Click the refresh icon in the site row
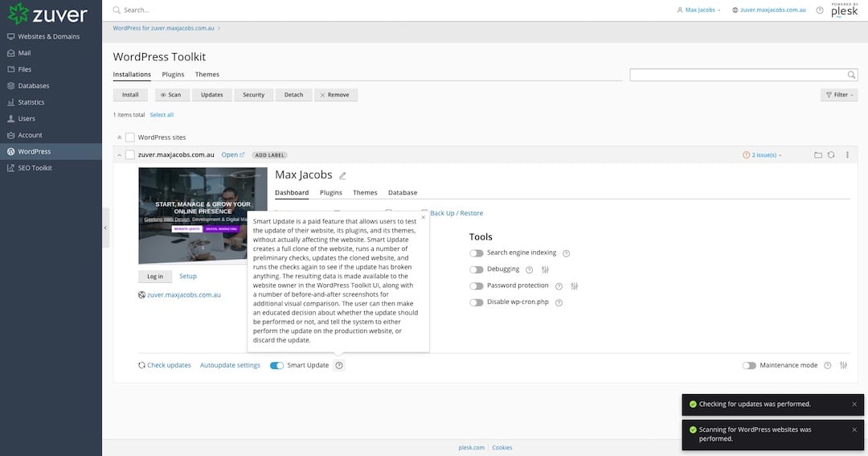This screenshot has height=456, width=868. click(x=831, y=155)
